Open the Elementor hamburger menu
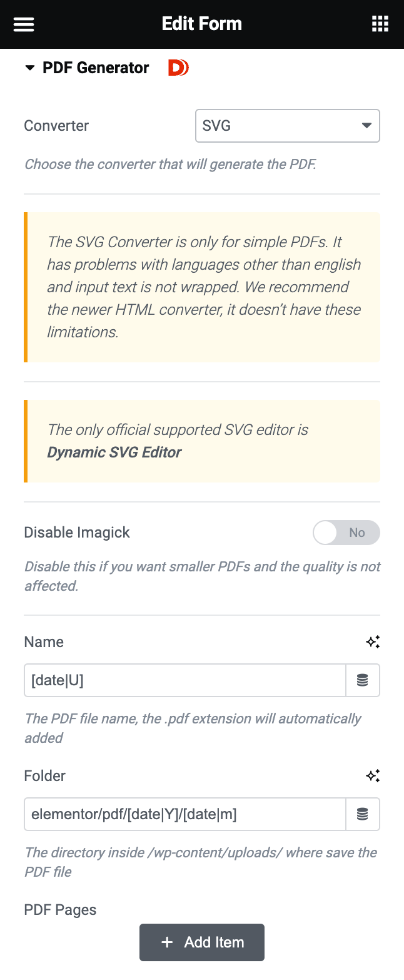404x980 pixels. pos(24,24)
